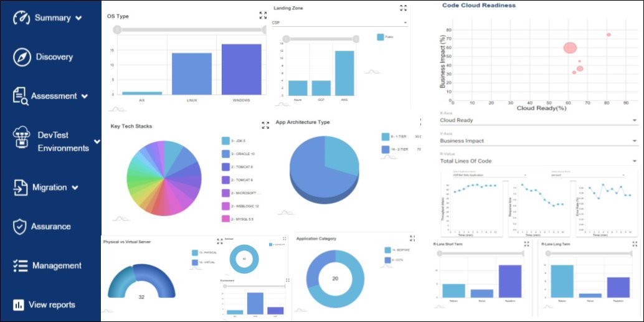
Task: Expand the OS Type chart to fullscreen
Action: (263, 16)
